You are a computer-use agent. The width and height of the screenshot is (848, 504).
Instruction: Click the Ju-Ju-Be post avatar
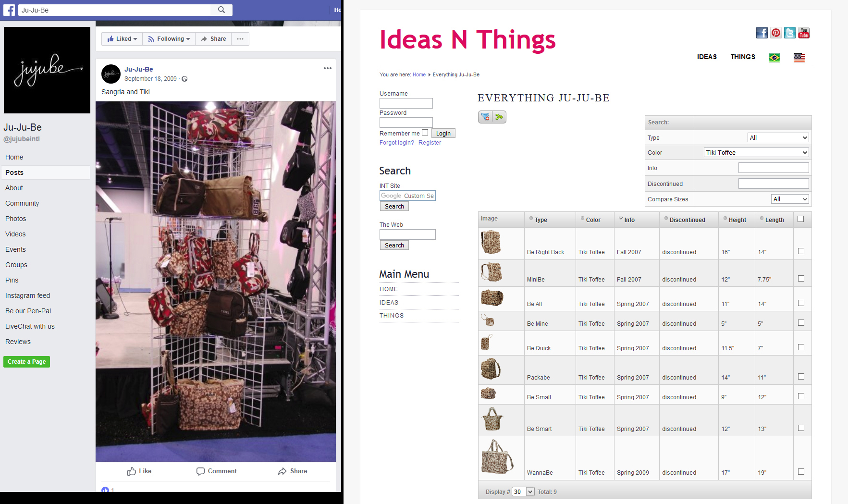(x=111, y=74)
